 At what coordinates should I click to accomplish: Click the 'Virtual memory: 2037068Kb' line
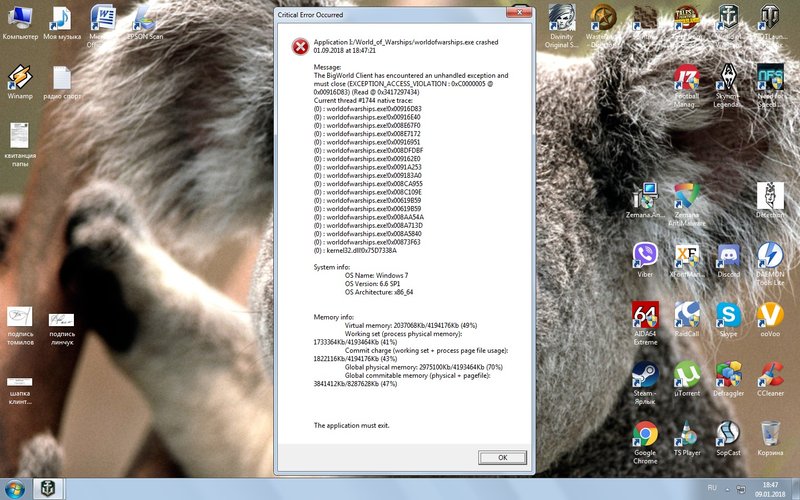(x=411, y=326)
